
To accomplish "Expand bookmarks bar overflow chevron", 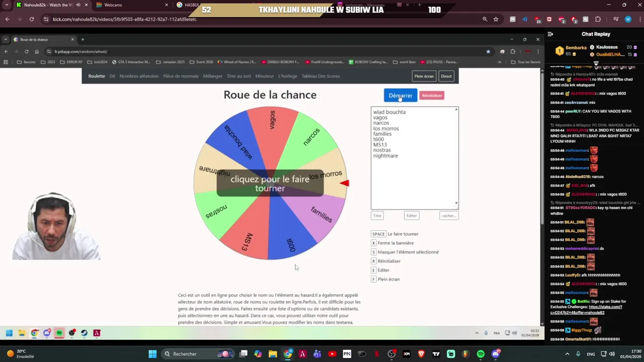I will [500, 62].
